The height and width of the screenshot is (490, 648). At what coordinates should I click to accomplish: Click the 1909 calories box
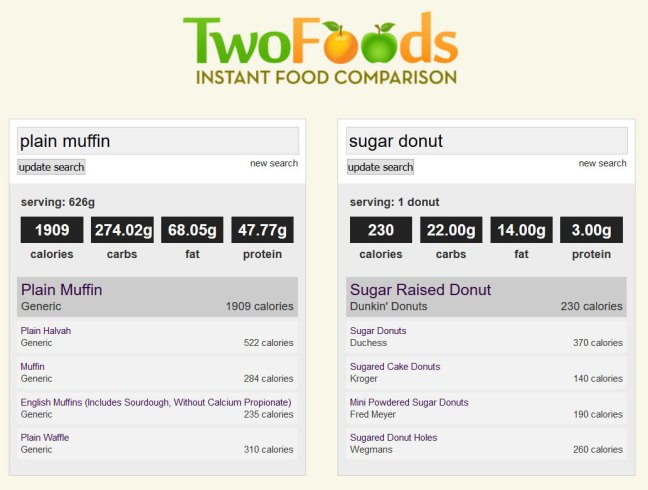[52, 230]
